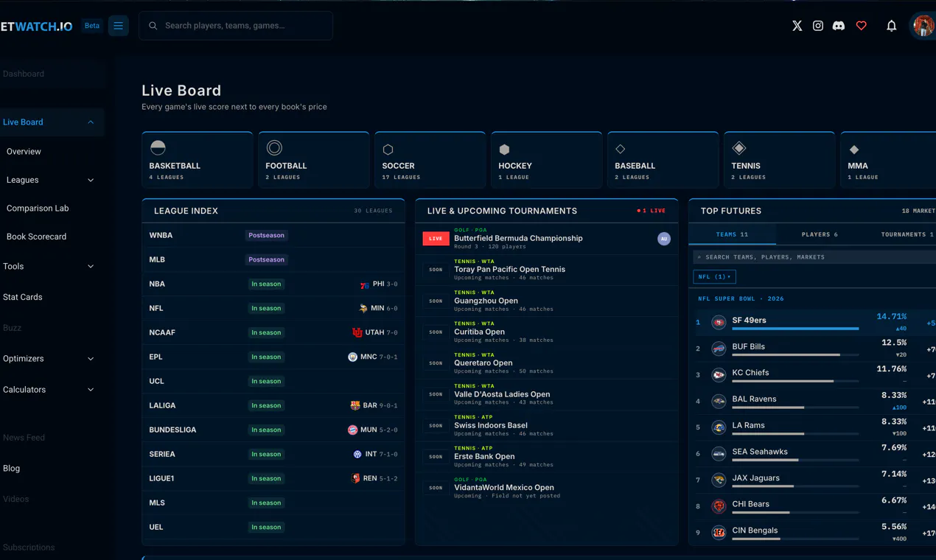Viewport: 936px width, 560px height.
Task: Toggle the sidebar hamburger menu button
Action: coord(118,26)
